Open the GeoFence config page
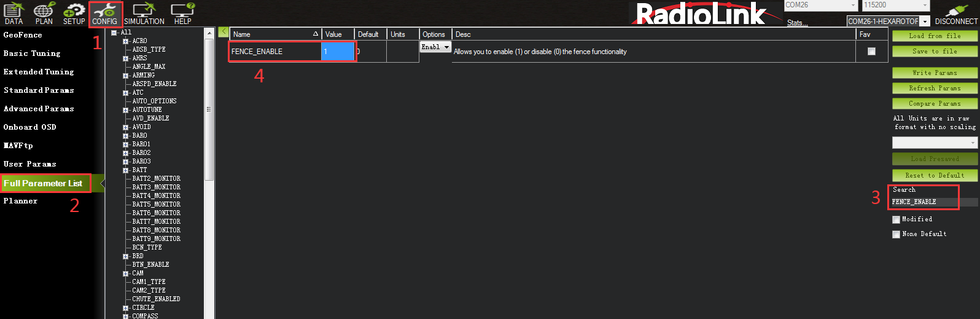This screenshot has width=980, height=319. 23,35
